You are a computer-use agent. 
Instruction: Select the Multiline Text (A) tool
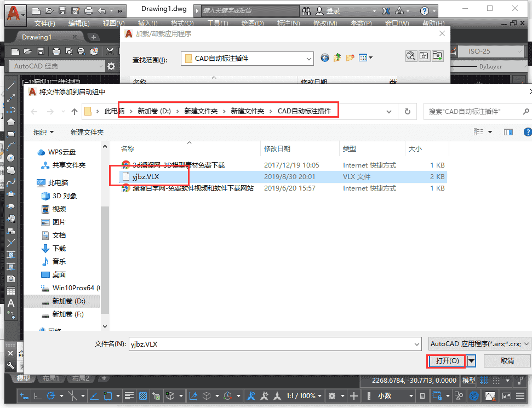(x=11, y=303)
